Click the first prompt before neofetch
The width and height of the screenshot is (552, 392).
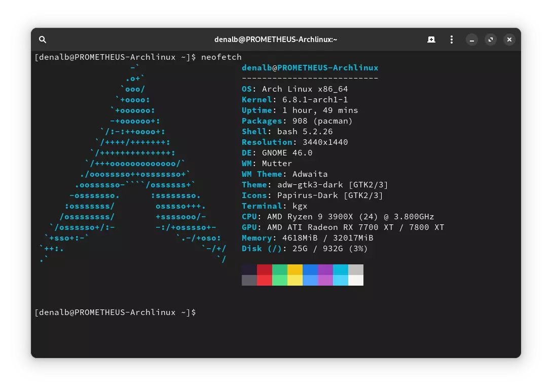pos(115,57)
